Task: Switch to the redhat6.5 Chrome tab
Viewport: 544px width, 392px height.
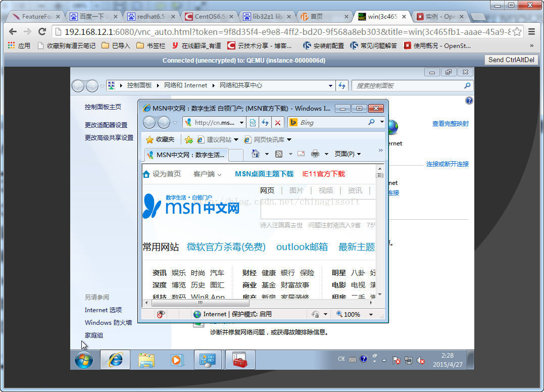Action: pyautogui.click(x=152, y=16)
